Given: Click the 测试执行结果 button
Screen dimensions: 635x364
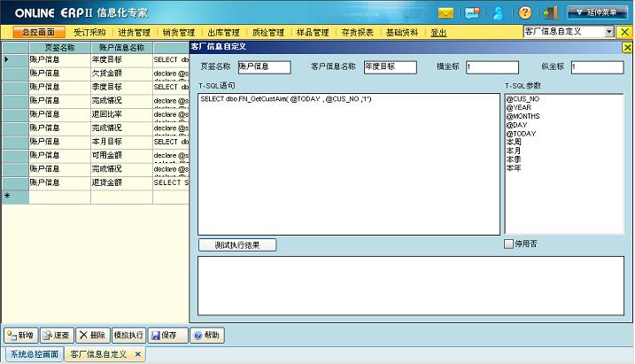Looking at the screenshot, I should [x=238, y=244].
